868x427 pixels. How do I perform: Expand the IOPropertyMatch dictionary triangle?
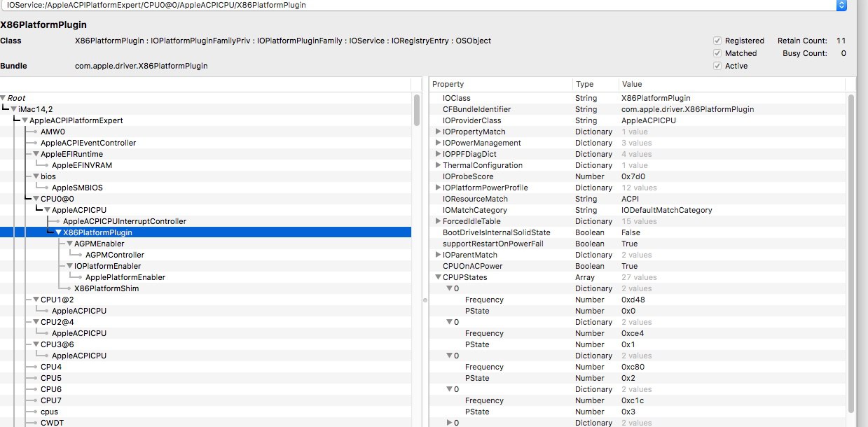(439, 132)
